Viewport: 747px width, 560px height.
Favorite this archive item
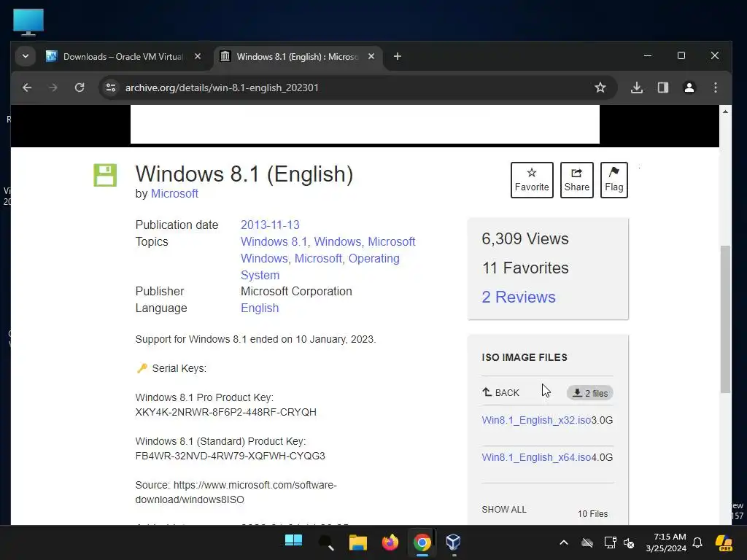(x=532, y=180)
